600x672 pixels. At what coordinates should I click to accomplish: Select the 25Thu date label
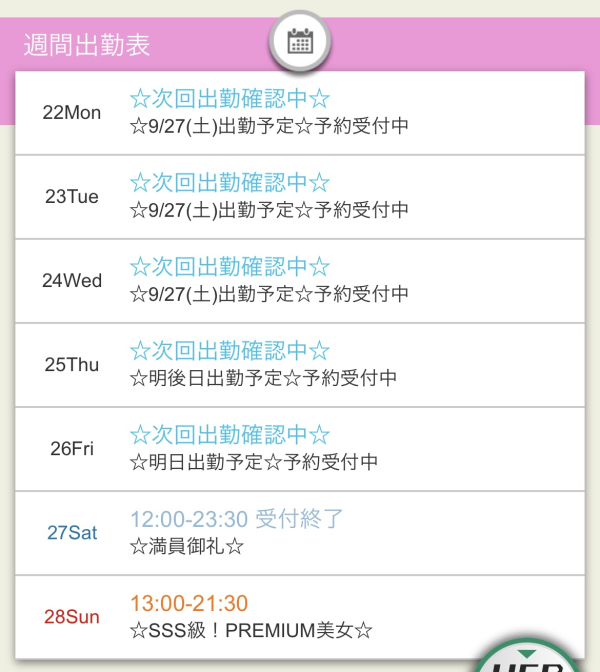pos(72,365)
